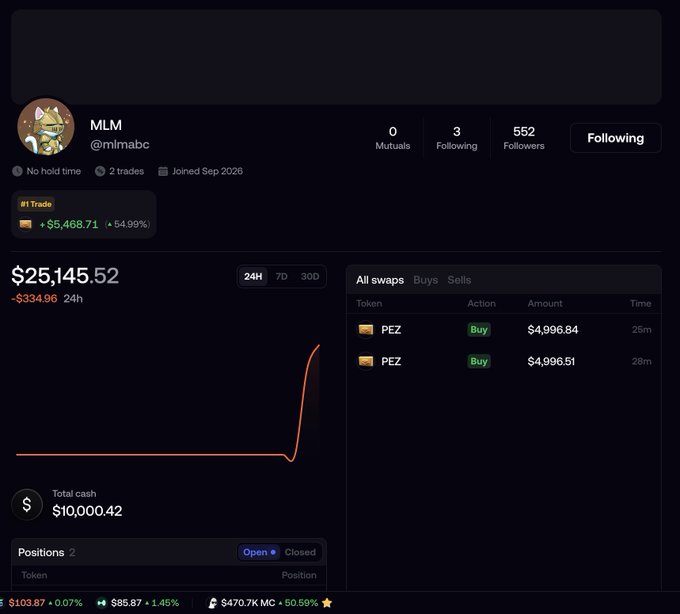Click the token icon in #1 Trade card
The height and width of the screenshot is (614, 680).
tap(26, 224)
